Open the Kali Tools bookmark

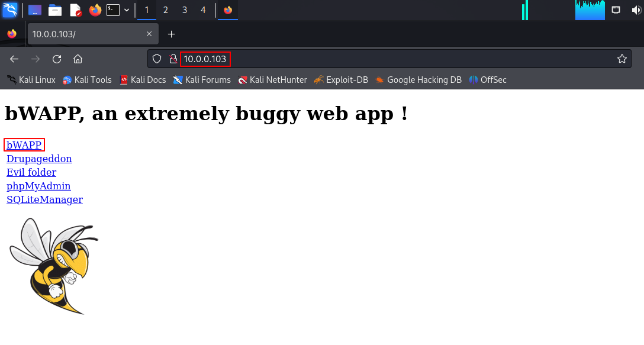point(87,80)
